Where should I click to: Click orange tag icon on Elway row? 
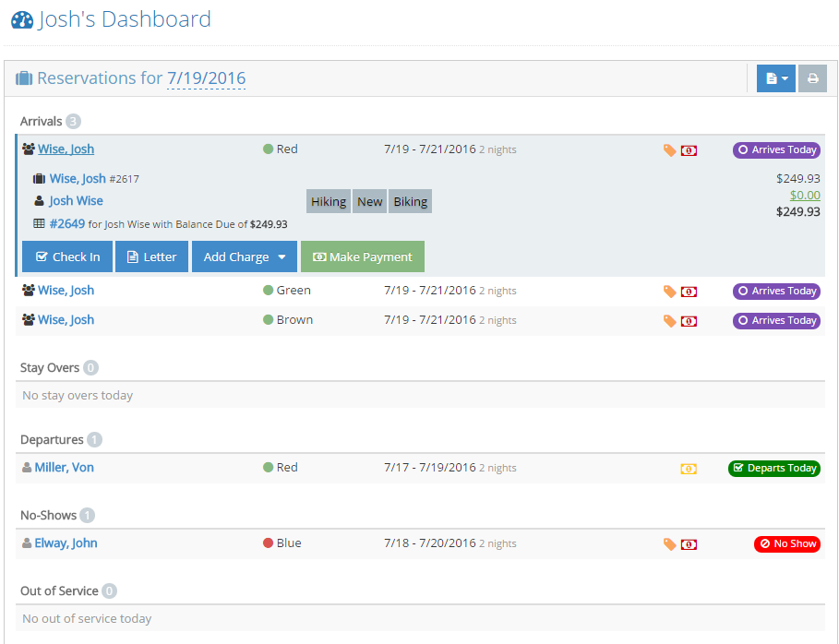pos(670,544)
